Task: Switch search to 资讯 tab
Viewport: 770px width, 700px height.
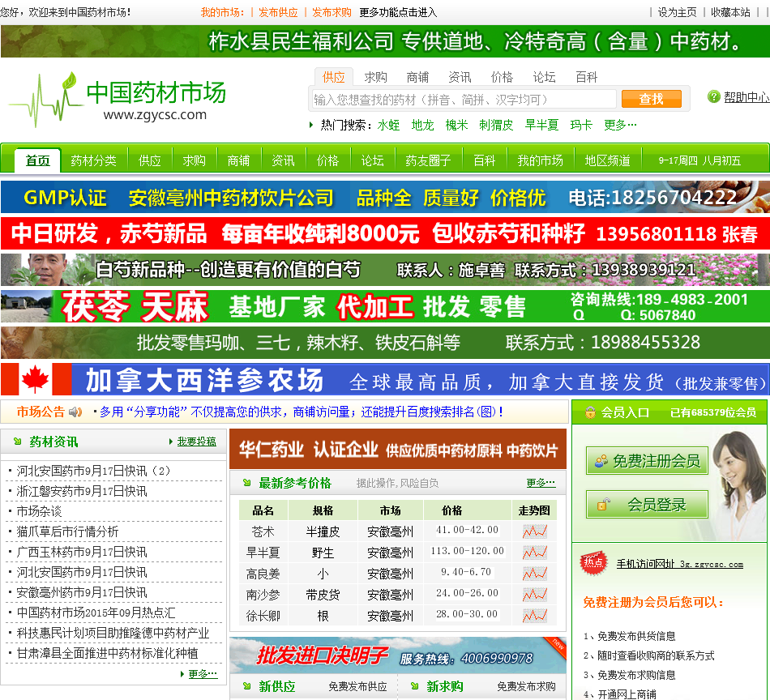Action: [x=460, y=77]
